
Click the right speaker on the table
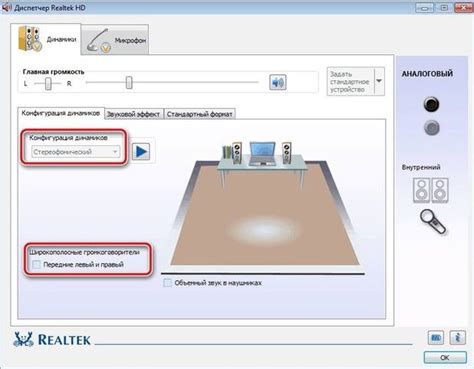pos(286,153)
